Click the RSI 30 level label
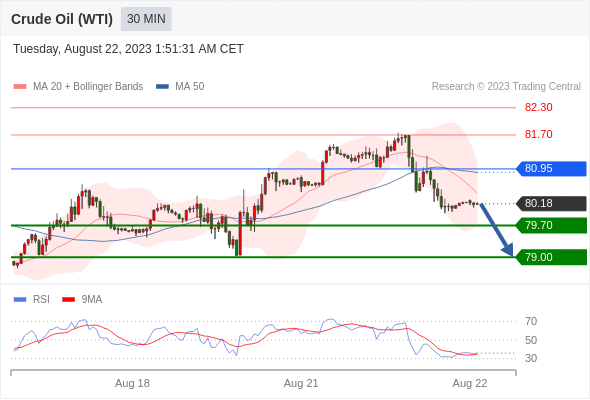590x400 pixels. [x=531, y=358]
